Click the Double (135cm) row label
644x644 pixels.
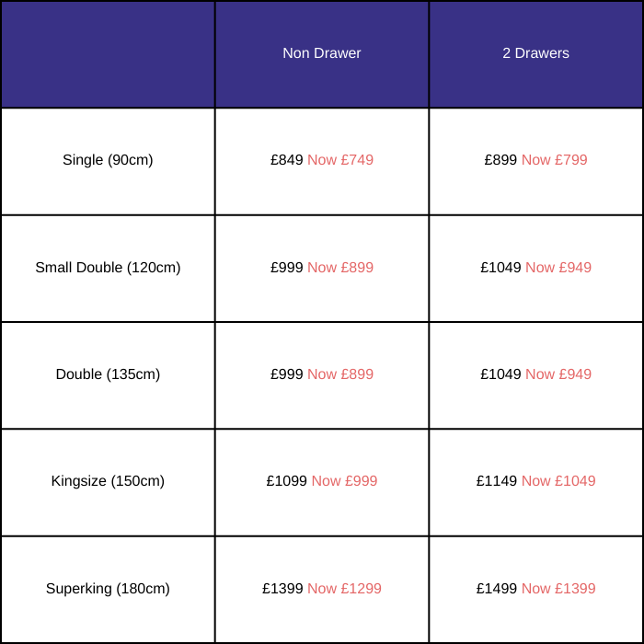(x=108, y=374)
